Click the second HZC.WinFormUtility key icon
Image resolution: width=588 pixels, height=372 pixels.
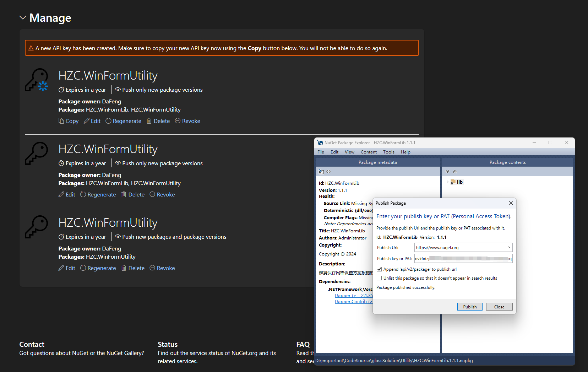pyautogui.click(x=37, y=153)
